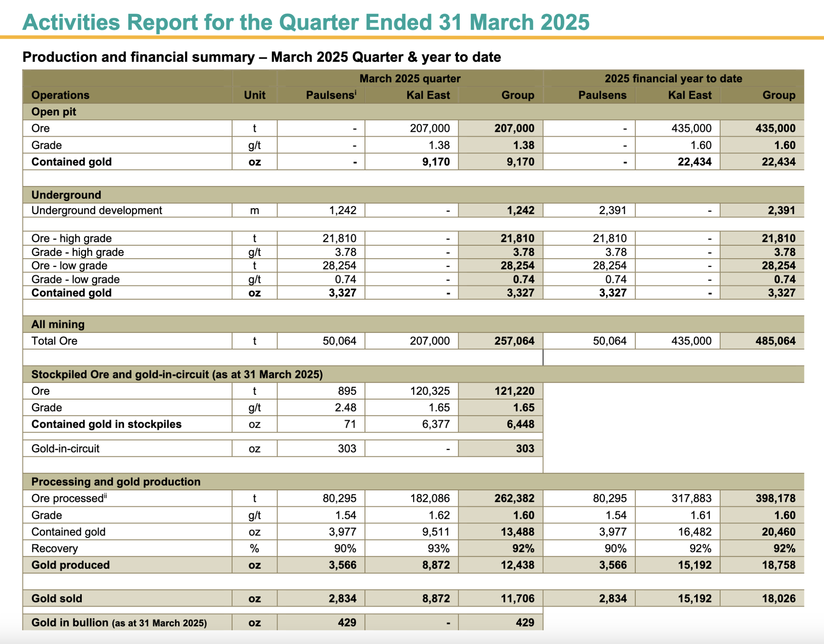Select the 'Stockpiled Ore and gold-in-circuit' section heading
This screenshot has height=644, width=824.
point(177,374)
